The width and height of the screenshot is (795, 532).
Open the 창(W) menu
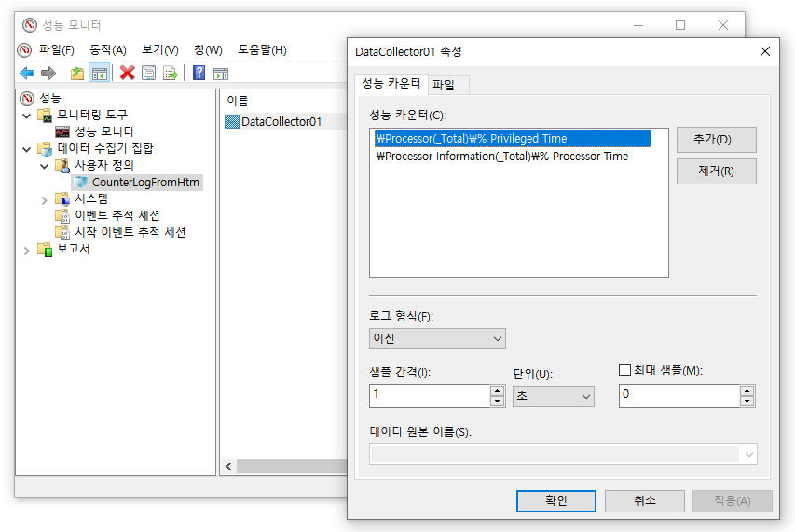[x=208, y=49]
